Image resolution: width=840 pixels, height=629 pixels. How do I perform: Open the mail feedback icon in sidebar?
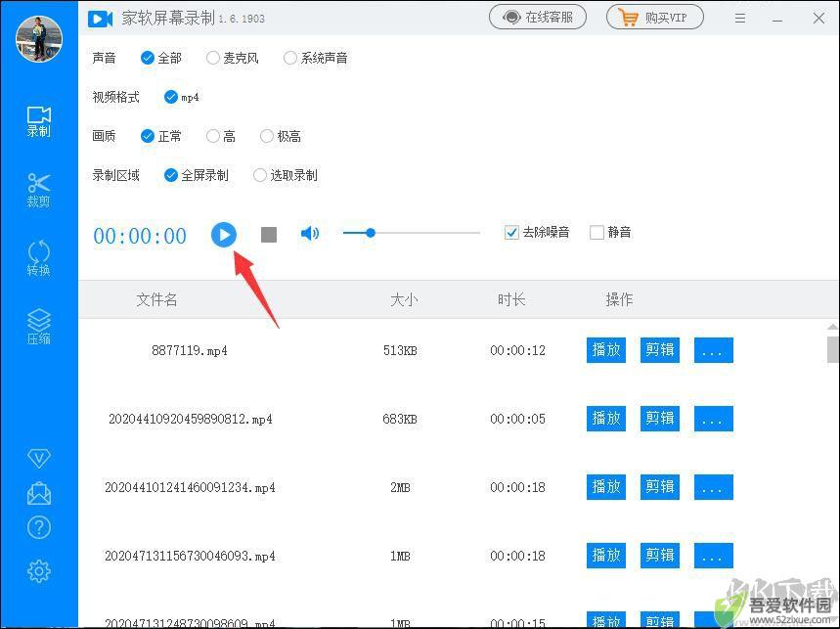pyautogui.click(x=38, y=493)
